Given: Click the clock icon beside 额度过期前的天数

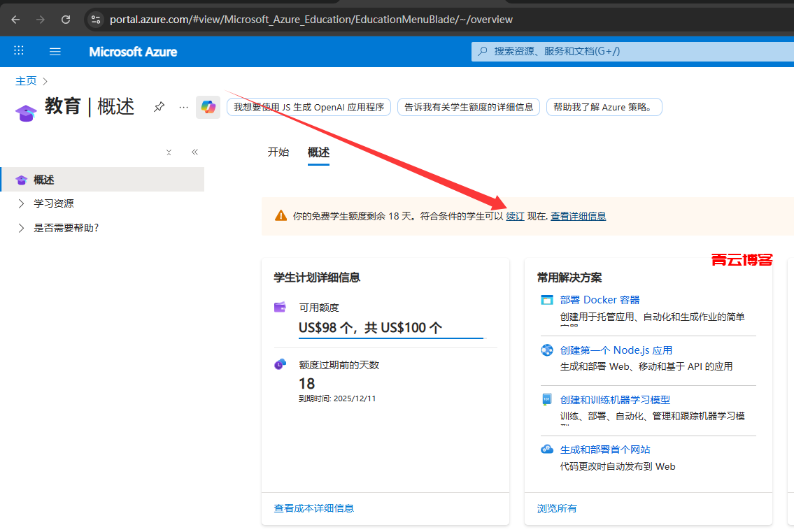Looking at the screenshot, I should tap(280, 364).
